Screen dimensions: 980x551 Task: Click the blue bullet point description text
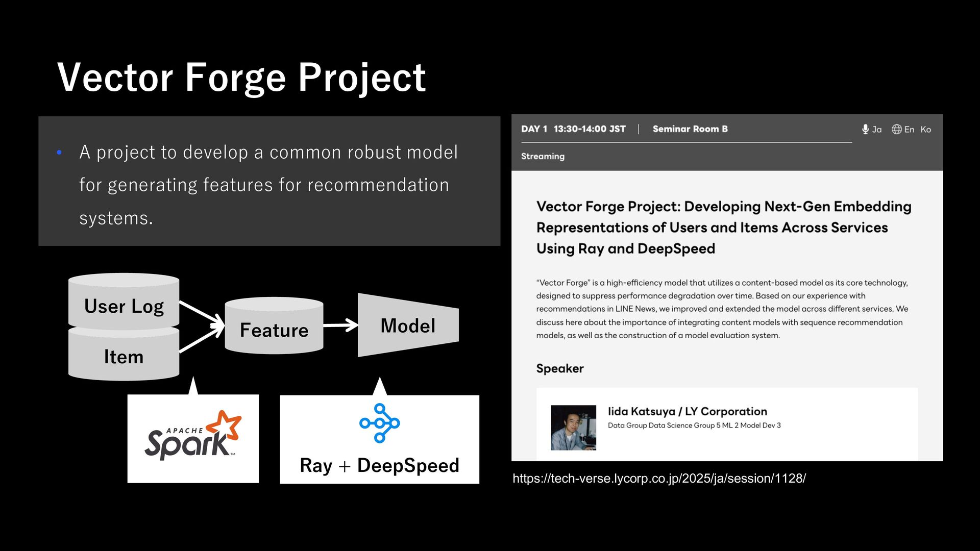pyautogui.click(x=268, y=185)
